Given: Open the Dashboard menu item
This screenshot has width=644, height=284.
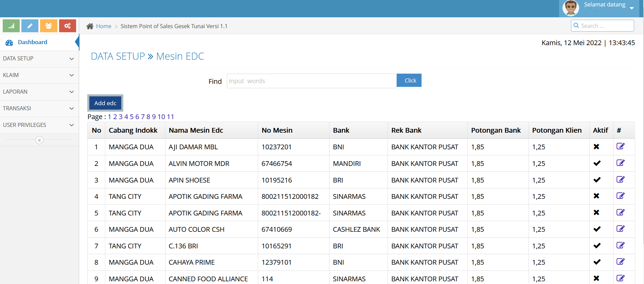Looking at the screenshot, I should (x=32, y=42).
